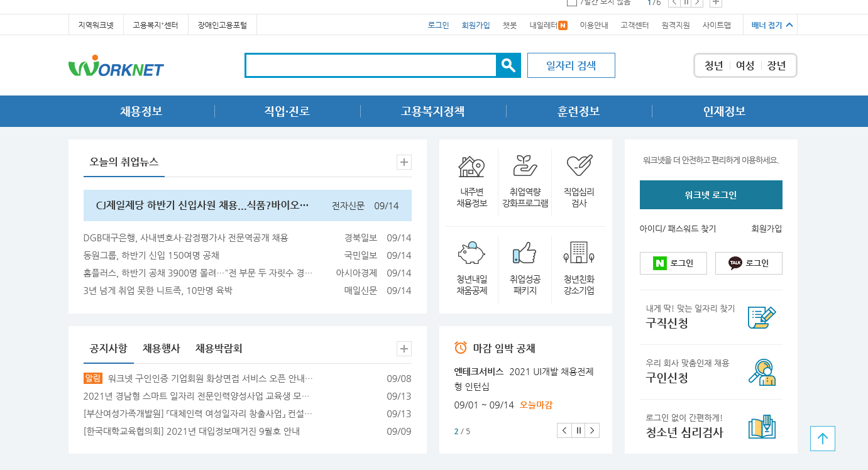868x470 pixels.
Task: Open the 채용정보 main menu
Action: coord(141,111)
